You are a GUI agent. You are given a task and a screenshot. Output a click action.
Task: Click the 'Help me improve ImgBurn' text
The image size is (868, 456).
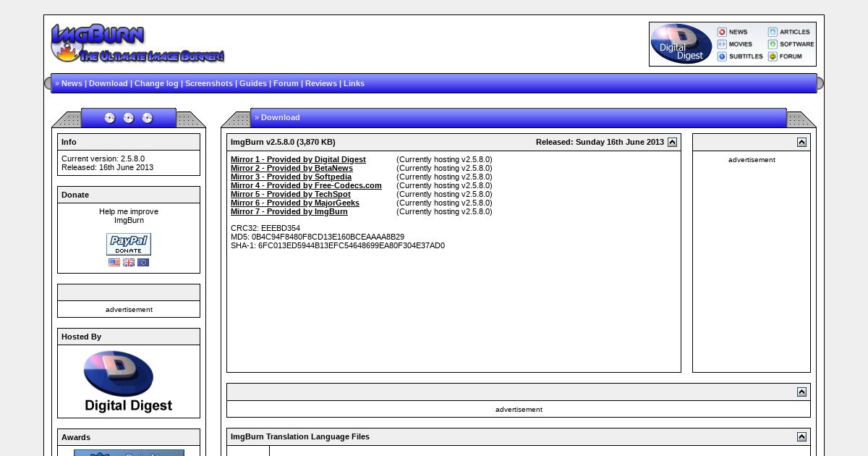[129, 216]
